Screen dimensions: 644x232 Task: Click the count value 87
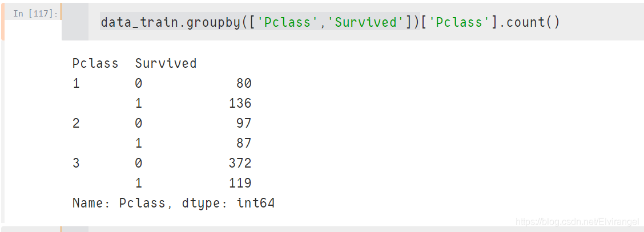(244, 143)
